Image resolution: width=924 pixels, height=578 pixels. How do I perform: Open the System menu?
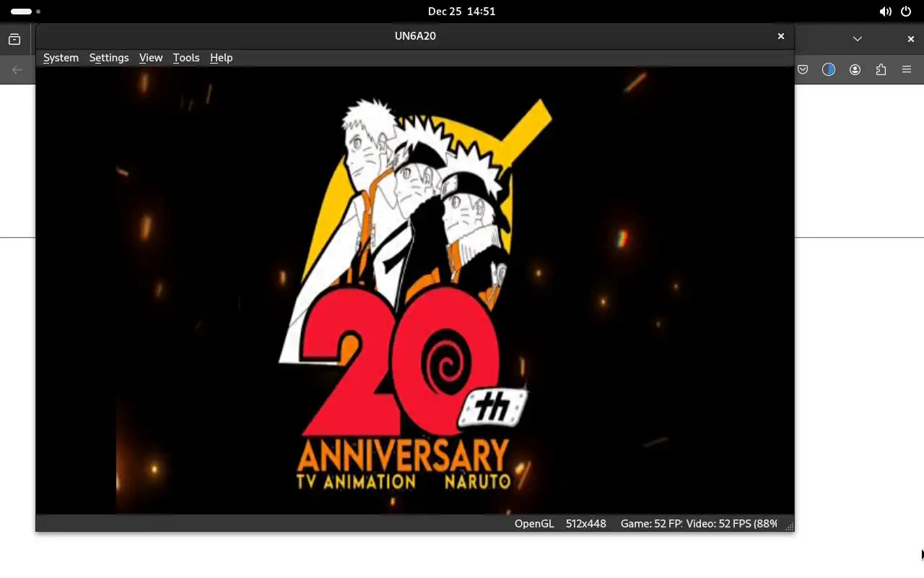coord(61,58)
